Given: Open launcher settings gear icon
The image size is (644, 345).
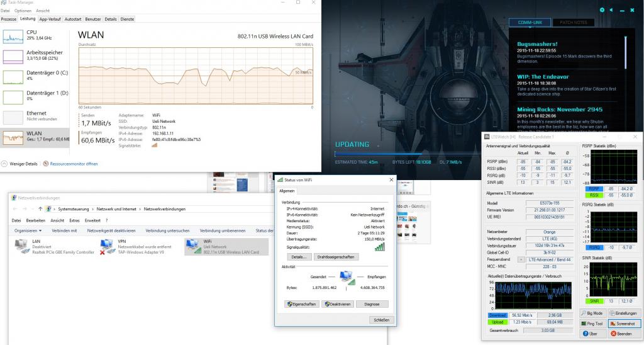Looking at the screenshot, I should (602, 10).
